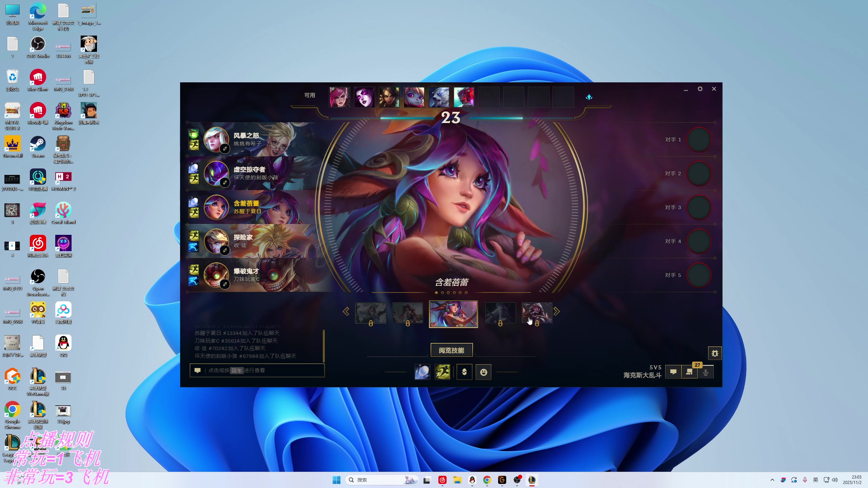
Task: Go to next skin with right chevron
Action: (x=556, y=311)
